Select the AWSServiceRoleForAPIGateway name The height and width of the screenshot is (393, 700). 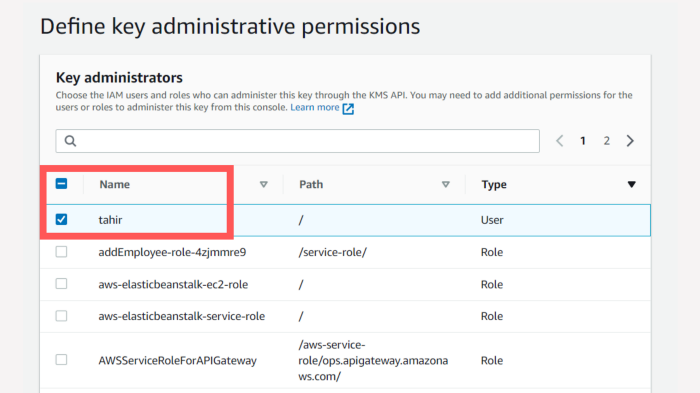coord(178,360)
